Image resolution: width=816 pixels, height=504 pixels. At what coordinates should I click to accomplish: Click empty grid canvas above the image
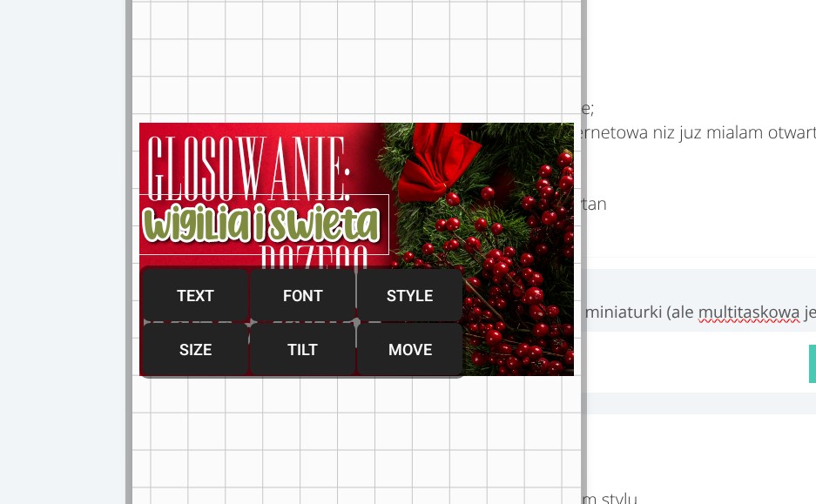[x=348, y=61]
